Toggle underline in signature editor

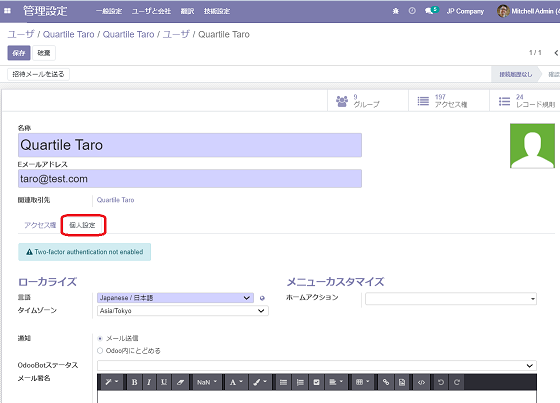164,382
